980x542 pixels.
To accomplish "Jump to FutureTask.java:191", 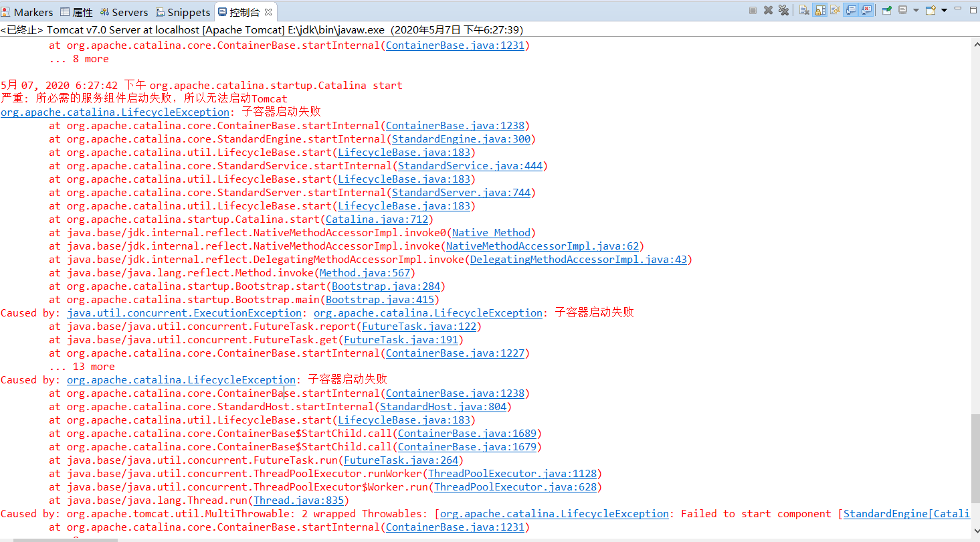I will point(401,340).
